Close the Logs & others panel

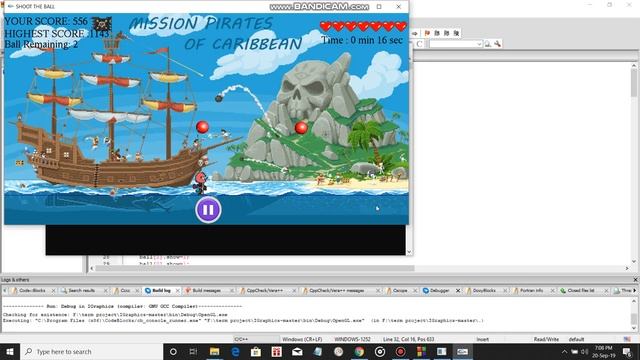635,280
